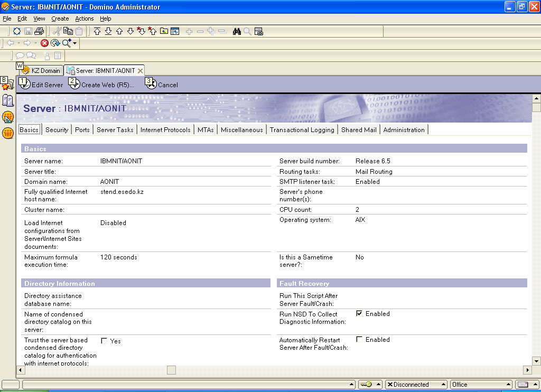Click the Cut scissors icon
The width and height of the screenshot is (541, 392).
(57, 31)
